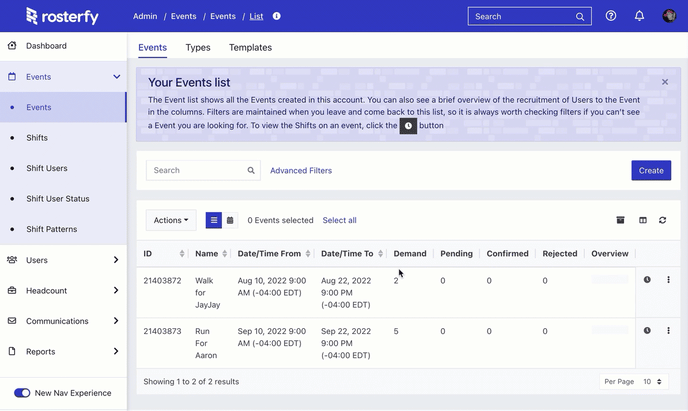Focus the top bar Search field
This screenshot has width=688, height=411.
click(530, 17)
